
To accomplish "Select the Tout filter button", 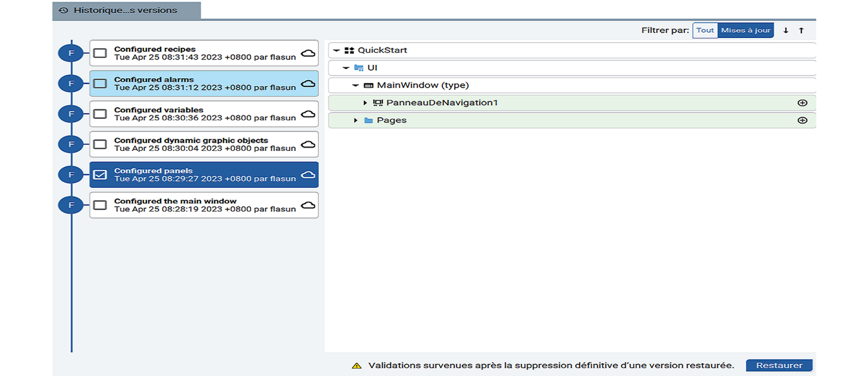I will coord(705,31).
